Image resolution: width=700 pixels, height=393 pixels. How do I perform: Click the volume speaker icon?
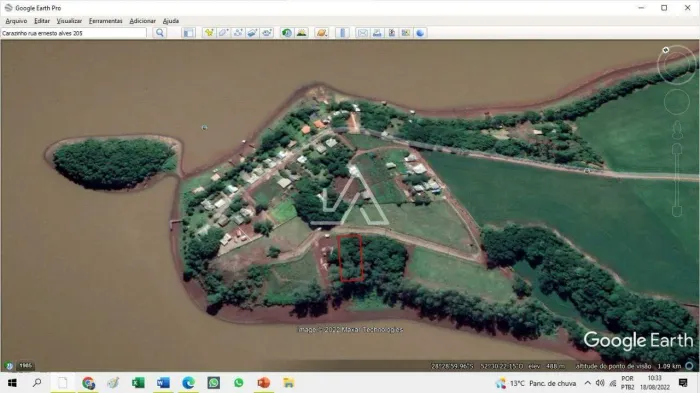[x=600, y=383]
